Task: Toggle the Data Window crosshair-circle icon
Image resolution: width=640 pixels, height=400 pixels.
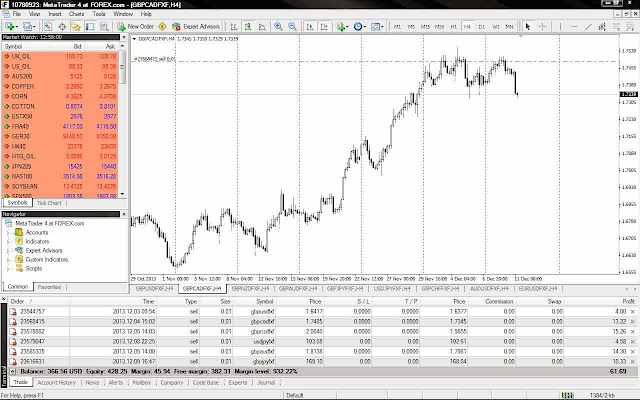Action: click(x=62, y=27)
